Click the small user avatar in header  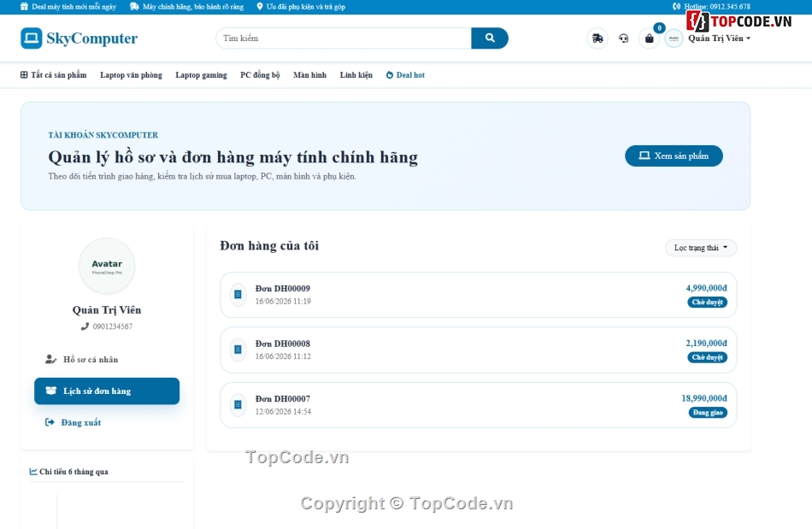pyautogui.click(x=674, y=38)
